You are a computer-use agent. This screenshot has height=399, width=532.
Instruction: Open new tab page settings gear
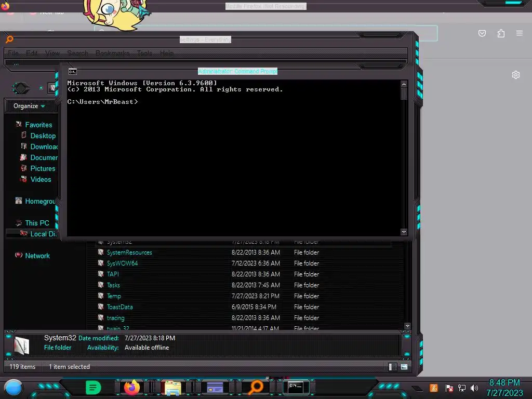click(x=516, y=75)
